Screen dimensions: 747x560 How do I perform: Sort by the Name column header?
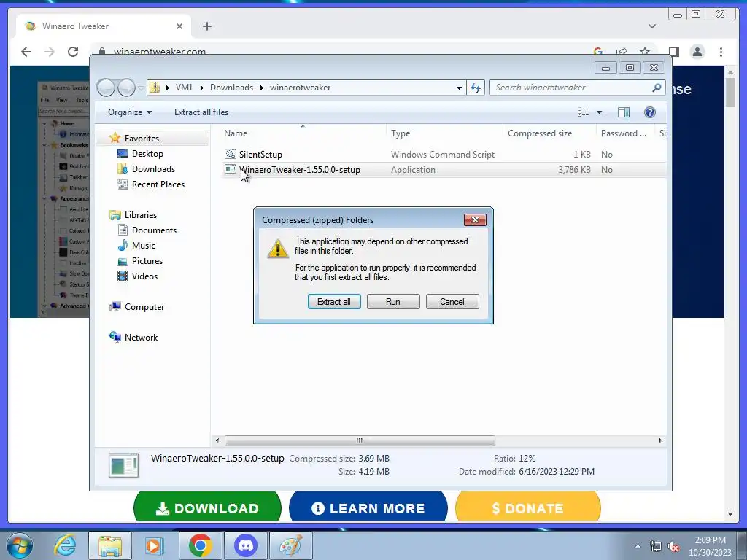[236, 134]
